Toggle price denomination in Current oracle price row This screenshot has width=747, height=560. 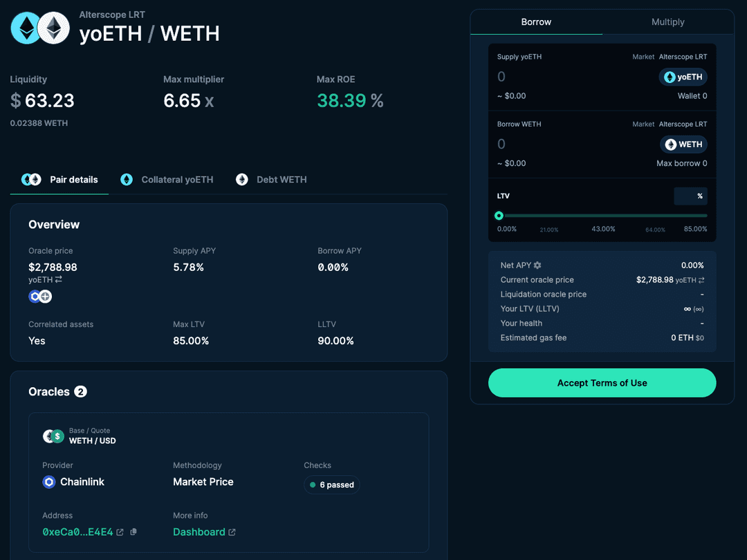(x=701, y=280)
